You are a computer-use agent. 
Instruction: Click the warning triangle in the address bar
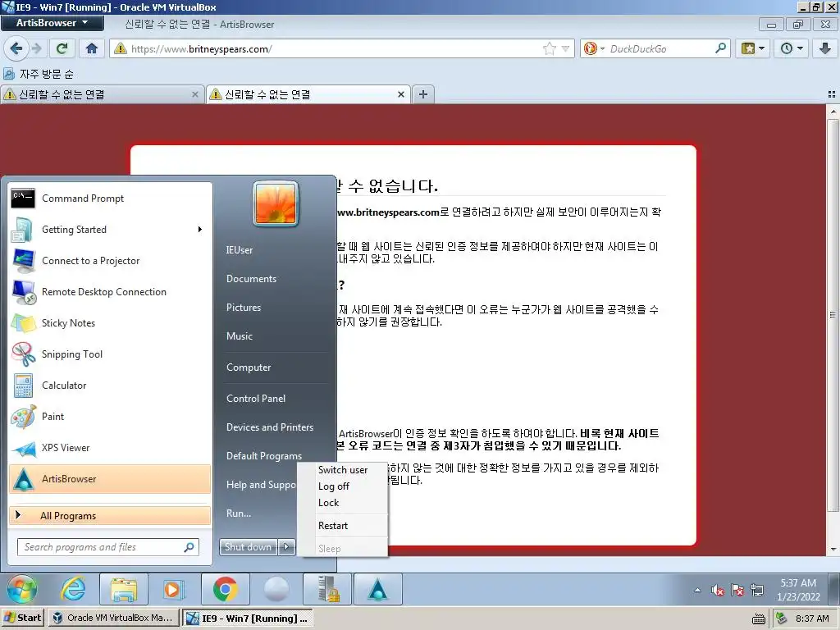coord(121,48)
